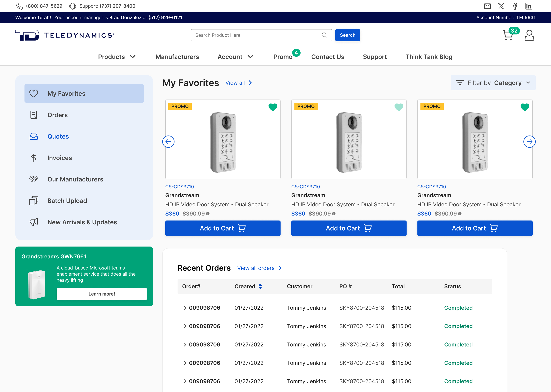Add the first GS-GDS3710 to cart
Screen dimensions: 551x392
pyautogui.click(x=223, y=228)
